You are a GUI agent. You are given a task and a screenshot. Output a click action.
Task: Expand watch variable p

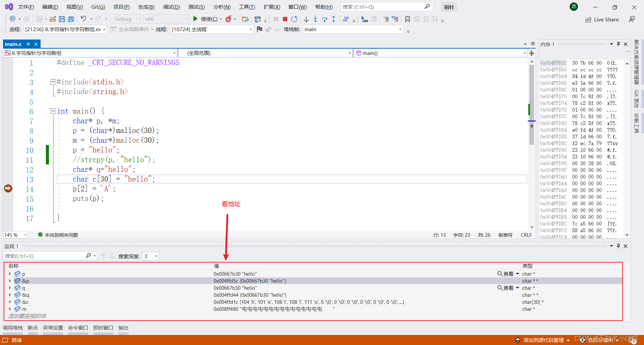10,274
